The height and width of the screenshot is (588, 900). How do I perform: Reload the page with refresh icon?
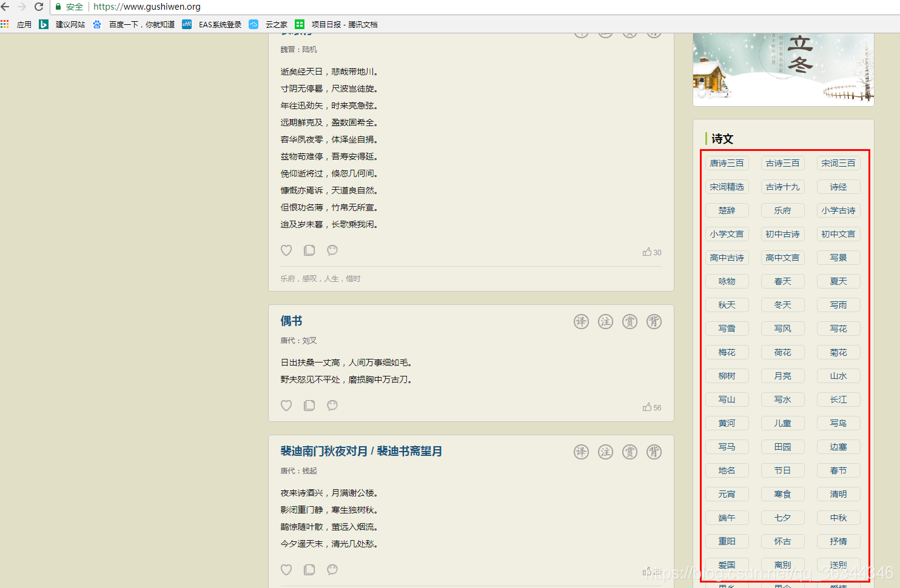[x=39, y=7]
